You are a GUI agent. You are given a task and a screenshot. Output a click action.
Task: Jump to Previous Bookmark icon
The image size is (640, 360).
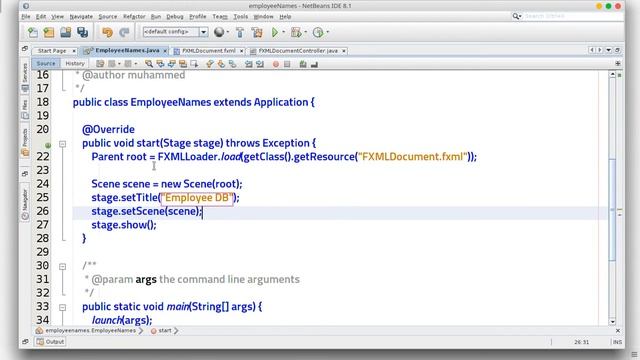210,64
